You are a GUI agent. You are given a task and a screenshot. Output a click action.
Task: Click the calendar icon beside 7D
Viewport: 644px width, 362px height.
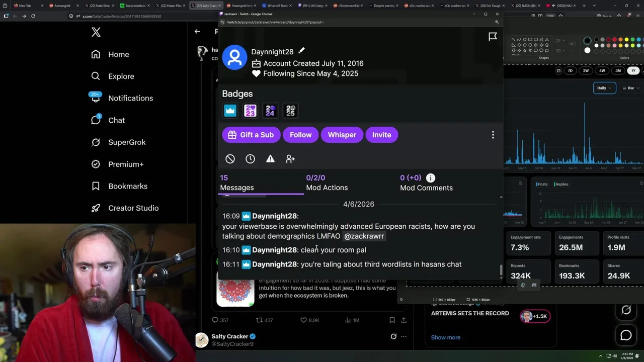click(558, 71)
